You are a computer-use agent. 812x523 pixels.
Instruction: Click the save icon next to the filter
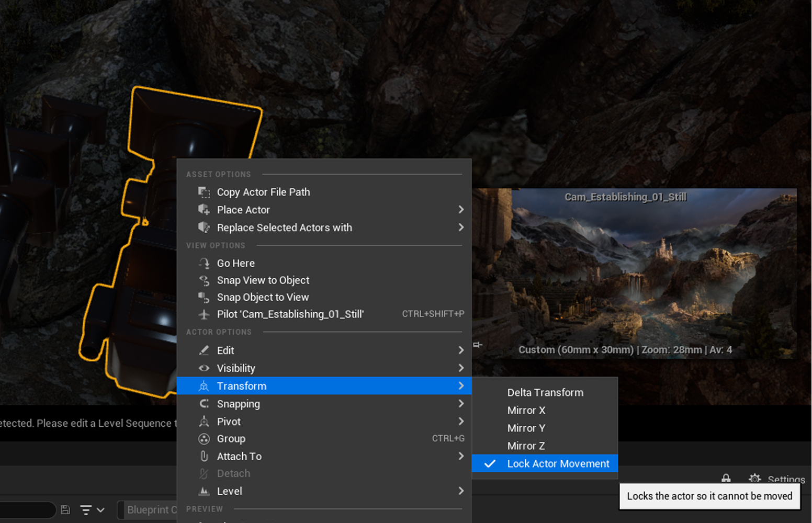pyautogui.click(x=65, y=509)
